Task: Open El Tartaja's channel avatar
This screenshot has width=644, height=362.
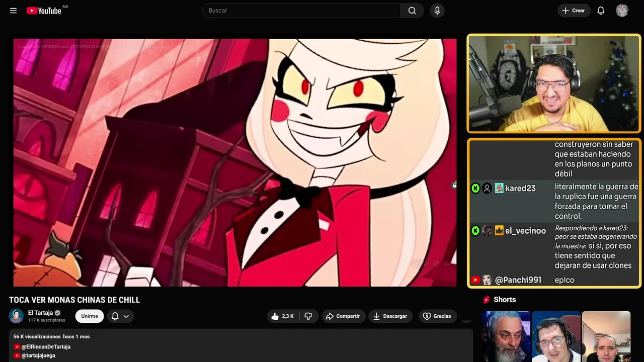Action: pyautogui.click(x=16, y=316)
